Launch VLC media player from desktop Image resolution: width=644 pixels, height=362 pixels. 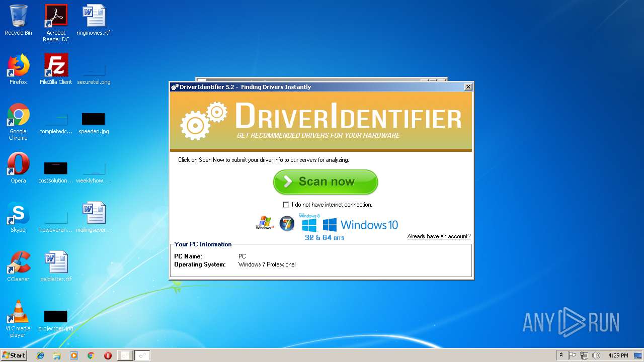click(18, 319)
